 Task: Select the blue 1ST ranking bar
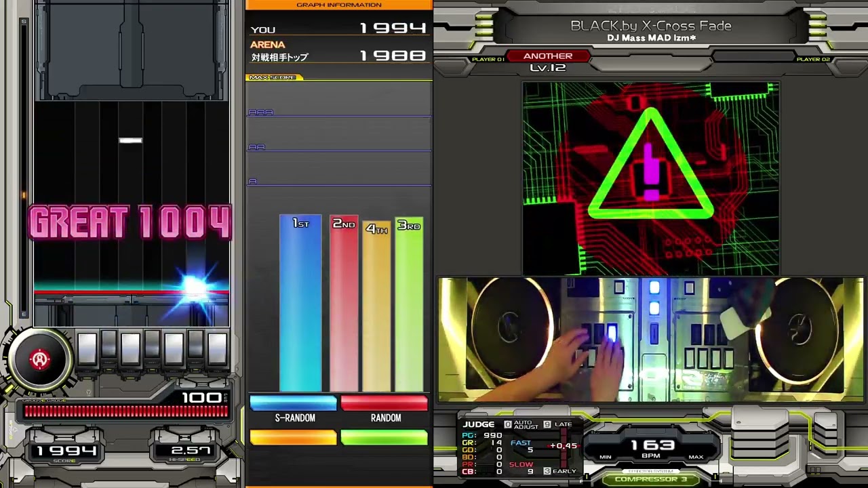300,303
